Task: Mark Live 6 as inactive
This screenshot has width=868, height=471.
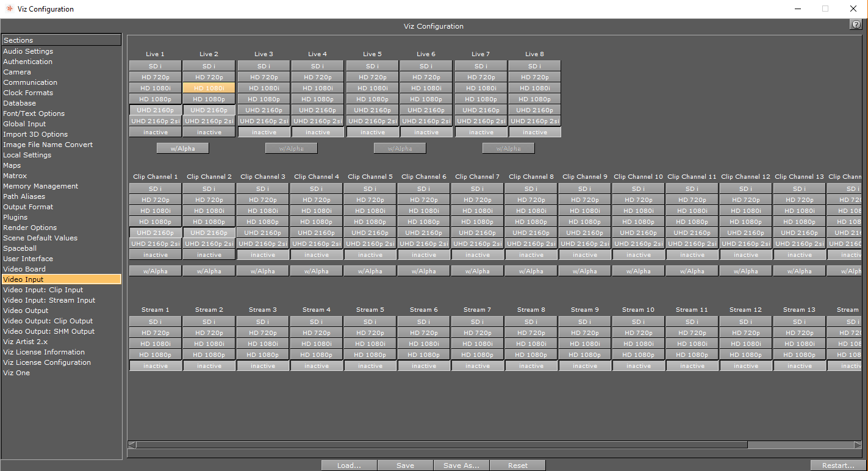Action: click(x=426, y=132)
